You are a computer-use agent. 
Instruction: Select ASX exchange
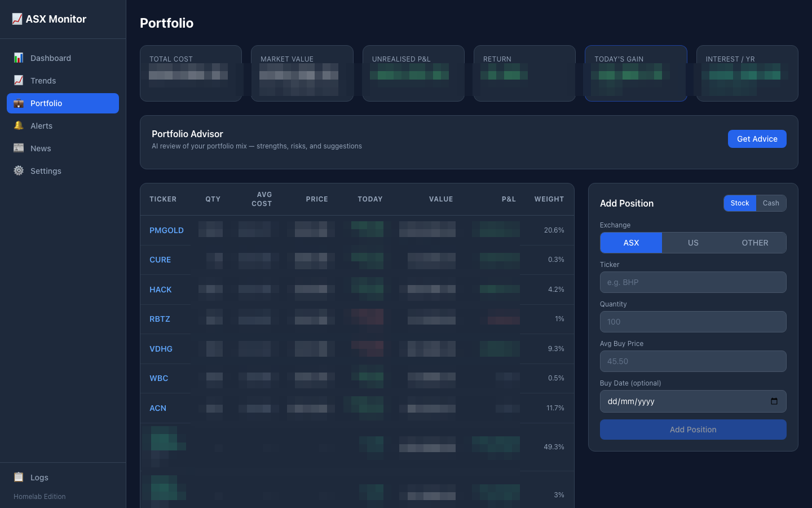pos(631,243)
